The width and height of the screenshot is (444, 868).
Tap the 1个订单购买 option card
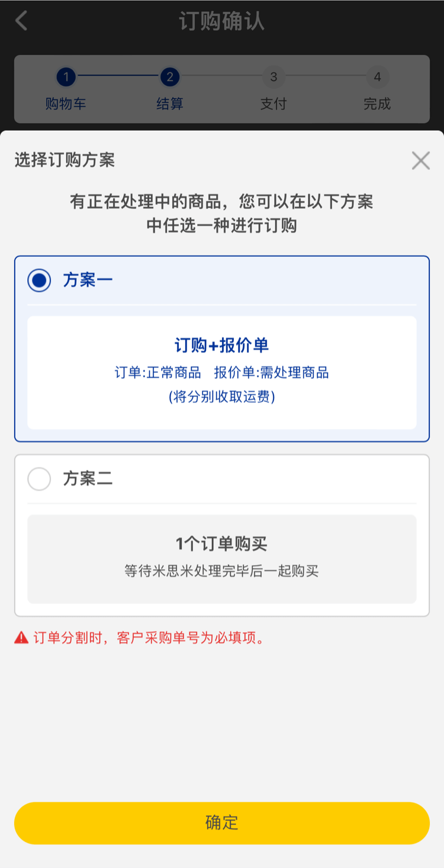point(222,559)
